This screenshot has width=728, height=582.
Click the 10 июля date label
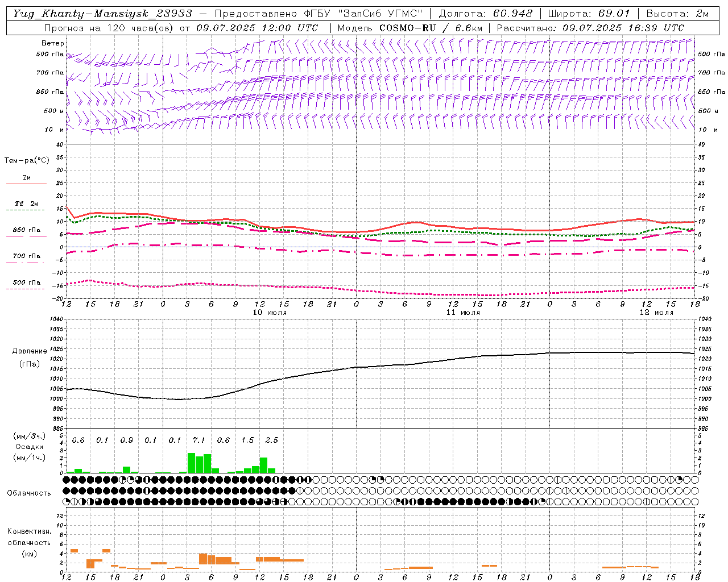[270, 313]
